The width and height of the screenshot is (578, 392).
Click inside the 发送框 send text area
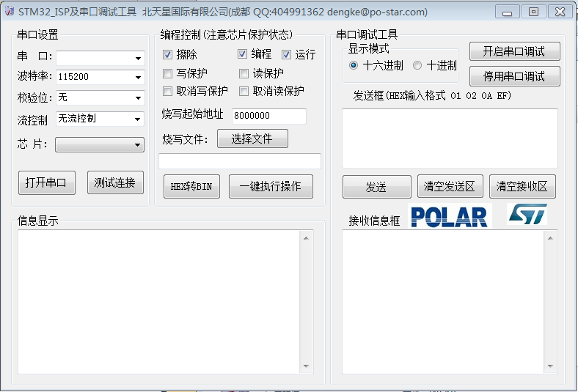click(x=450, y=138)
